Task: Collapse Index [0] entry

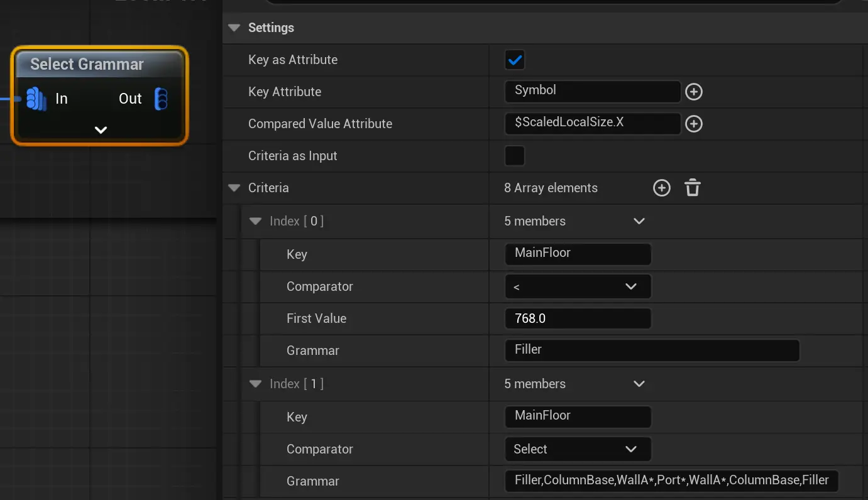Action: coord(255,221)
